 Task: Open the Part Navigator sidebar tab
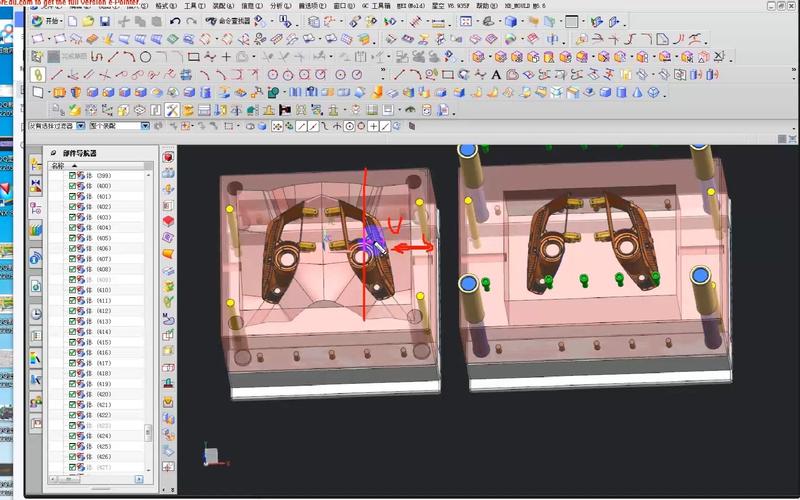(x=36, y=208)
